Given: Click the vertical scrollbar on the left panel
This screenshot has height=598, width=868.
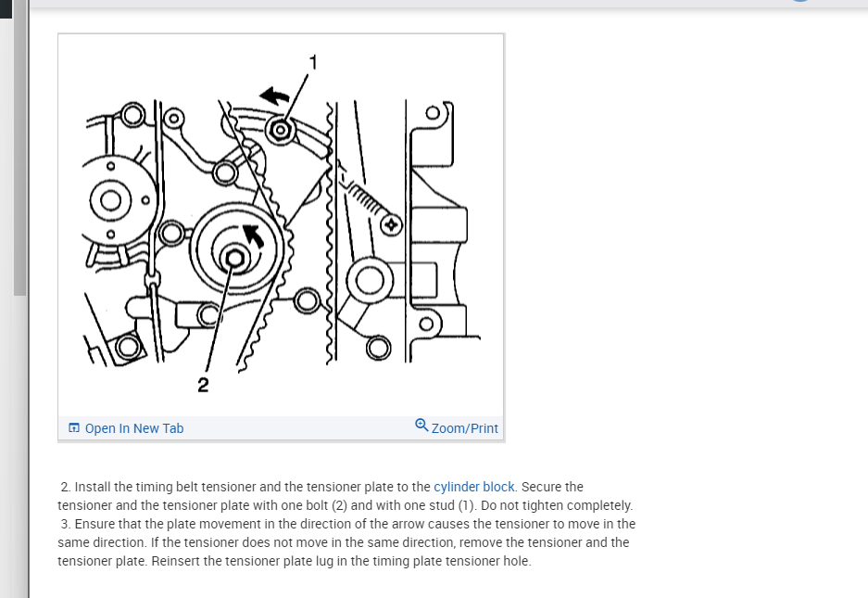Looking at the screenshot, I should click(x=20, y=148).
